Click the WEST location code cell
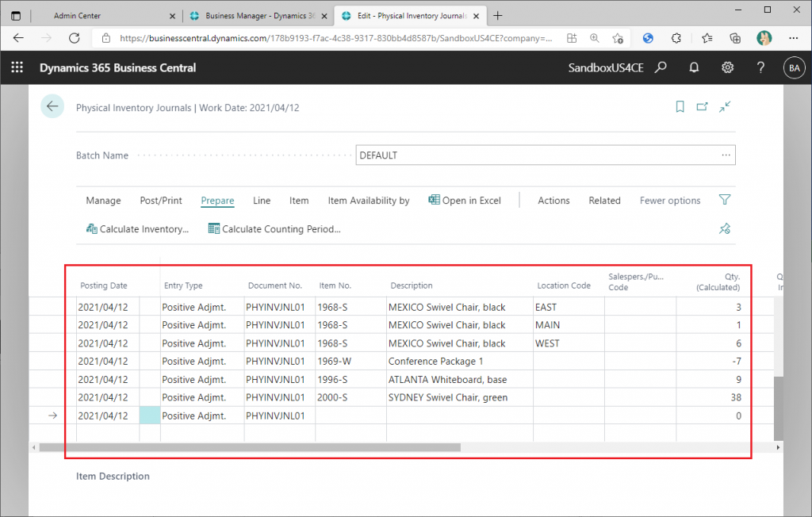The width and height of the screenshot is (812, 517). [x=569, y=343]
